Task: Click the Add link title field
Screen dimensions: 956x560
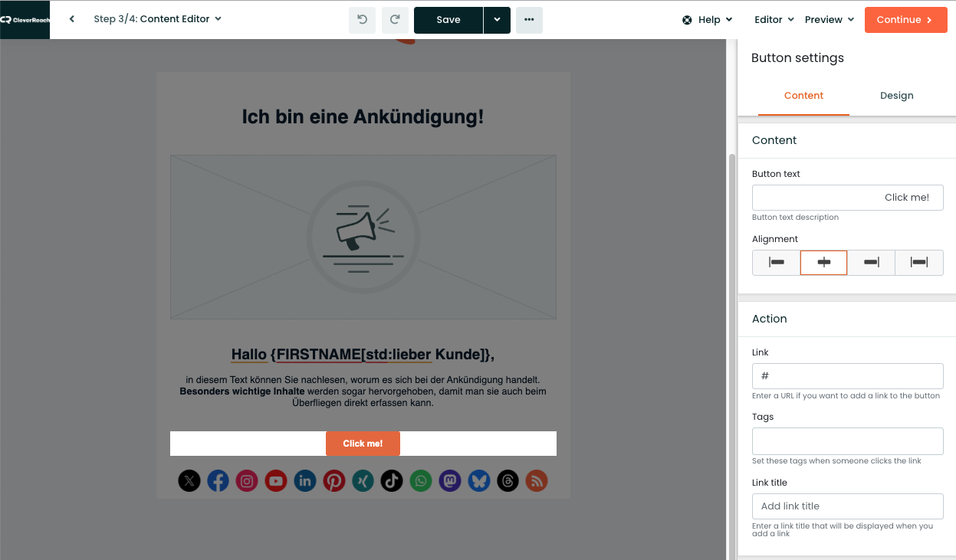Action: coord(847,506)
